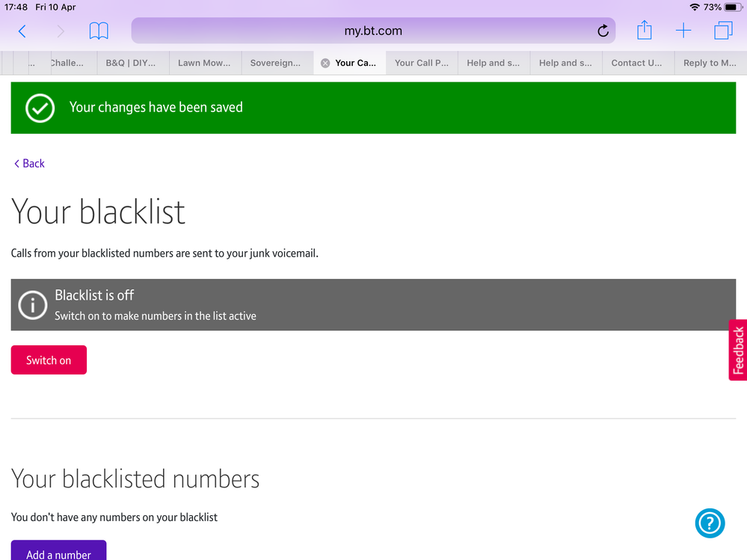Switch to the 'Lawn Mow...' tab
This screenshot has height=560, width=747.
click(x=204, y=64)
